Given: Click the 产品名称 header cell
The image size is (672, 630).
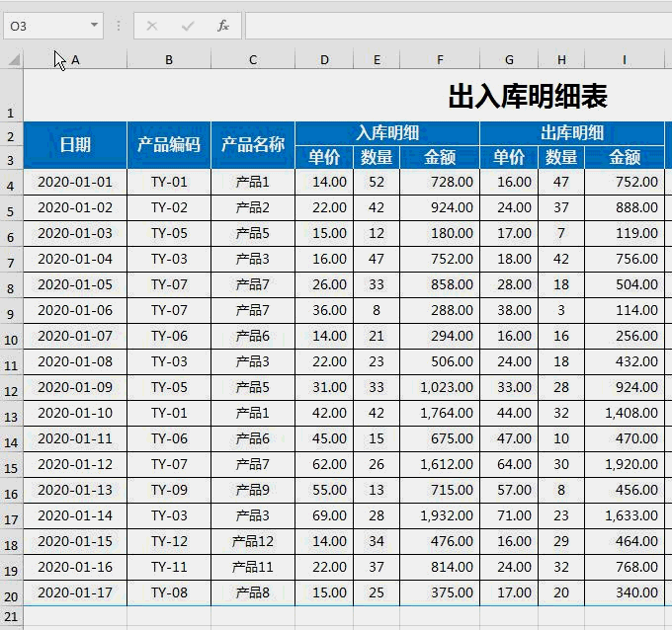Looking at the screenshot, I should (253, 145).
